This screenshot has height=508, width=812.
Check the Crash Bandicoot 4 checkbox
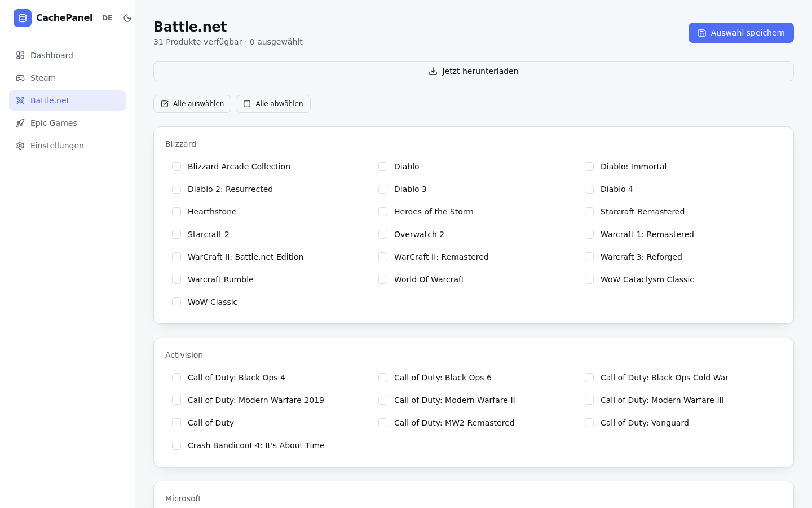click(x=176, y=445)
